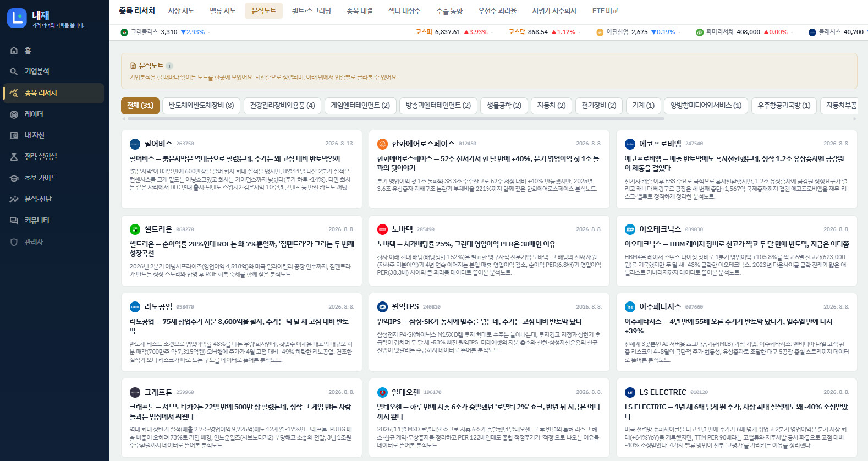Click the 리노공업 company logo icon
Screen dimensions: 868x461
pyautogui.click(x=135, y=307)
